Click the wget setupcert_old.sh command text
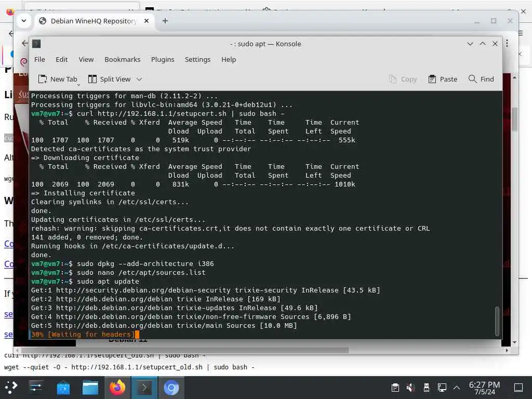 tap(129, 367)
